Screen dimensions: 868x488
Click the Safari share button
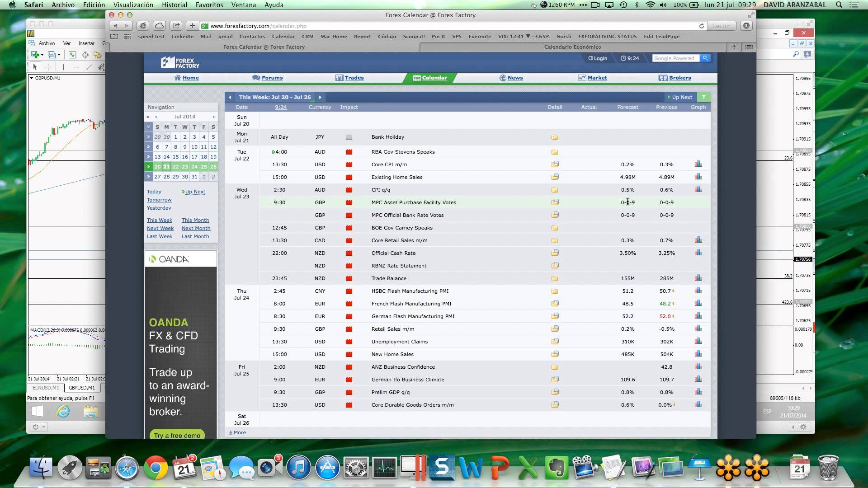coord(176,26)
